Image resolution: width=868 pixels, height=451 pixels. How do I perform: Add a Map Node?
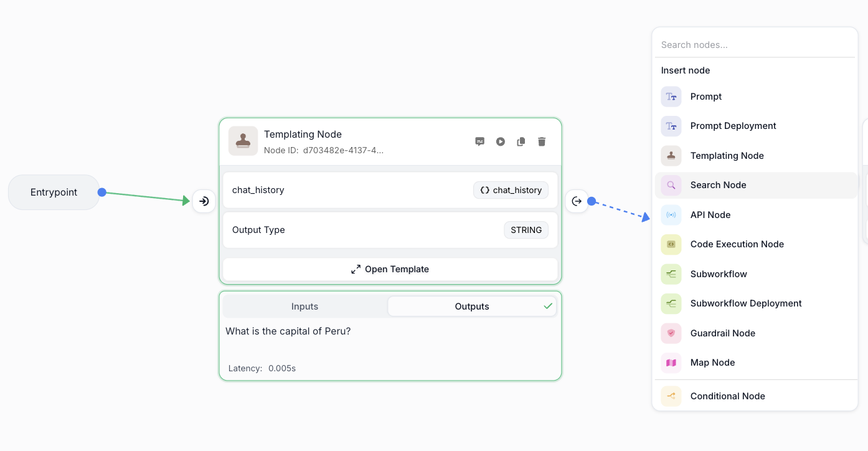pos(756,363)
